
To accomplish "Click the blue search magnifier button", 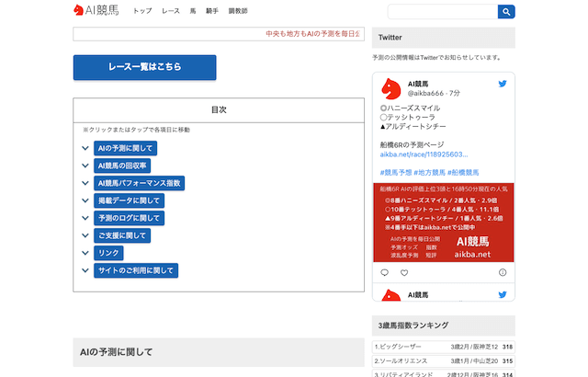I will [506, 12].
